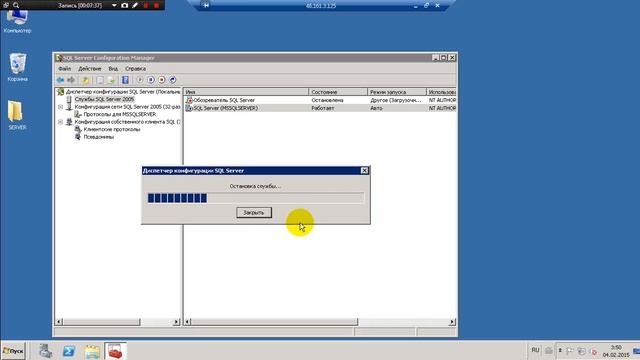Viewport: 640px width, 360px height.
Task: Click the left tree pane scroll-left arrow
Action: [x=58, y=322]
